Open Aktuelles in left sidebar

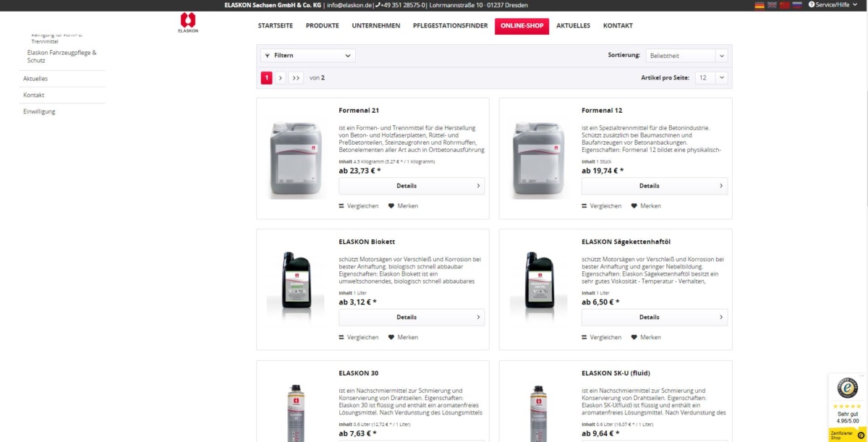35,78
